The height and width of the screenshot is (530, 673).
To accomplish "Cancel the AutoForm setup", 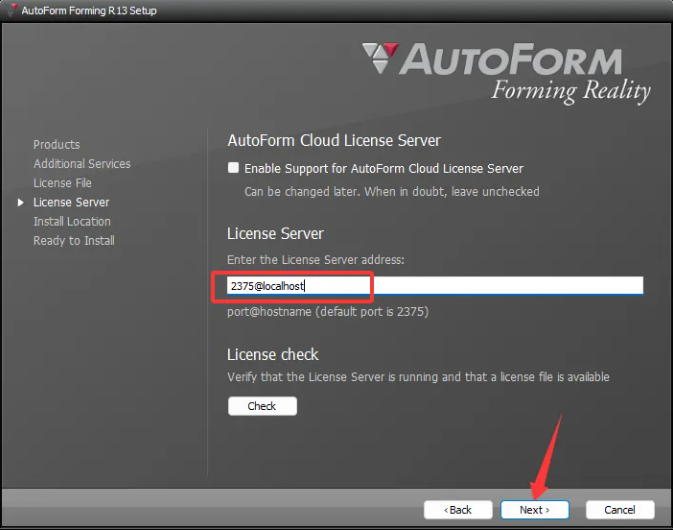I will tap(620, 509).
